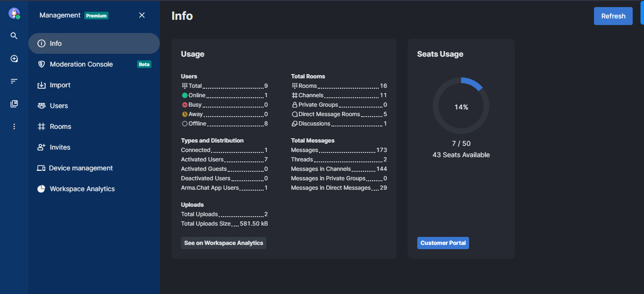Image resolution: width=644 pixels, height=294 pixels.
Task: Open the marketplace bookmark icon
Action: point(14,104)
